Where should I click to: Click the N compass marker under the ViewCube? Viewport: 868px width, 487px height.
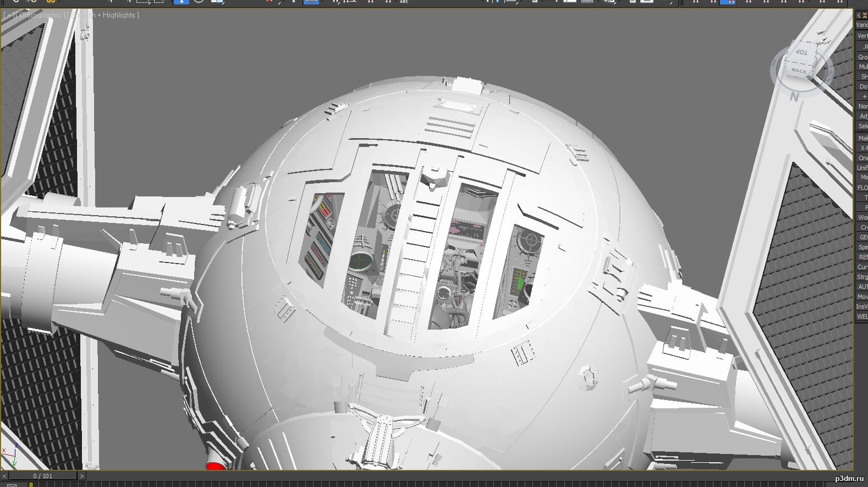tap(794, 97)
